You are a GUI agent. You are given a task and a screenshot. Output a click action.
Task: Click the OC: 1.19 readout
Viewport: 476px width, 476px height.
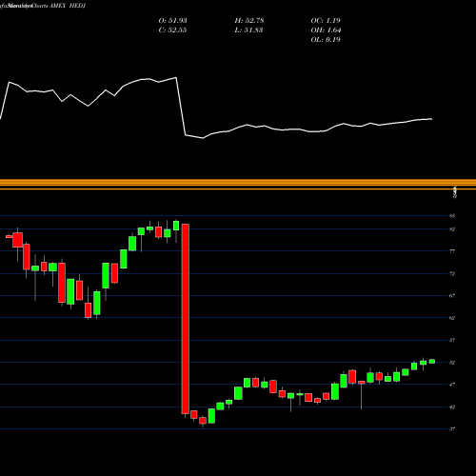326,21
